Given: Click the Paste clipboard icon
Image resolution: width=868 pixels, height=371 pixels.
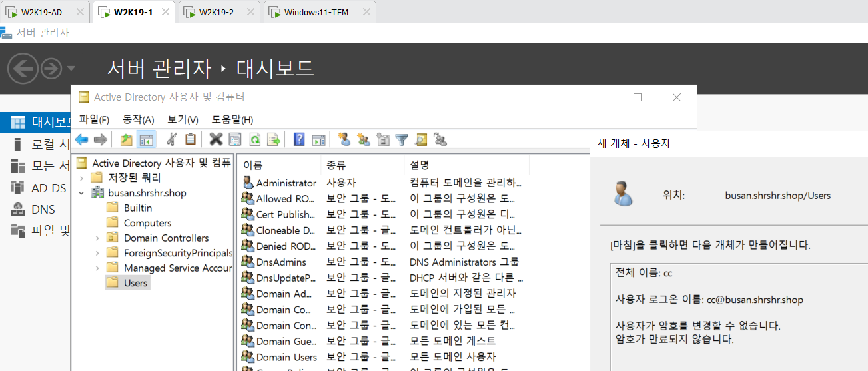Looking at the screenshot, I should (191, 139).
